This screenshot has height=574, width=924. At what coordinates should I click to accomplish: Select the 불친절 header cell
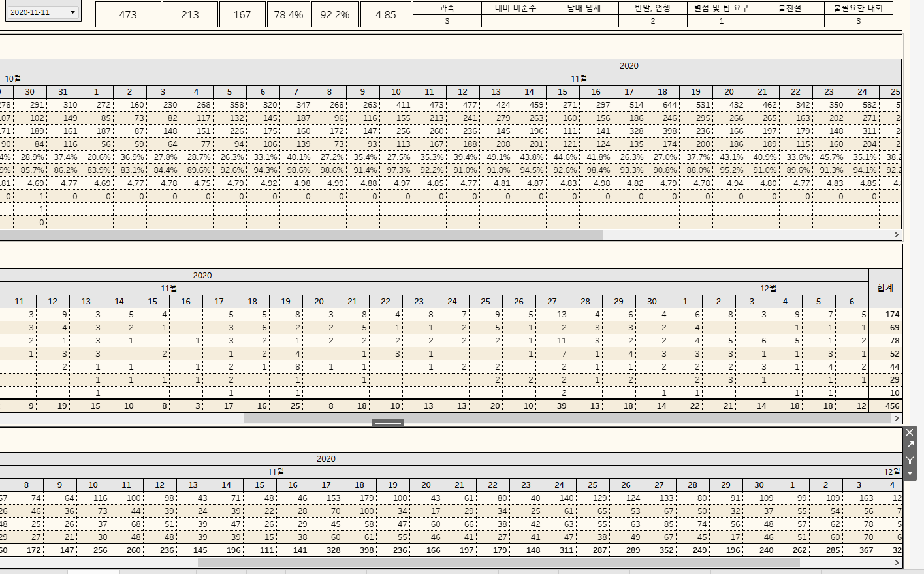point(789,7)
